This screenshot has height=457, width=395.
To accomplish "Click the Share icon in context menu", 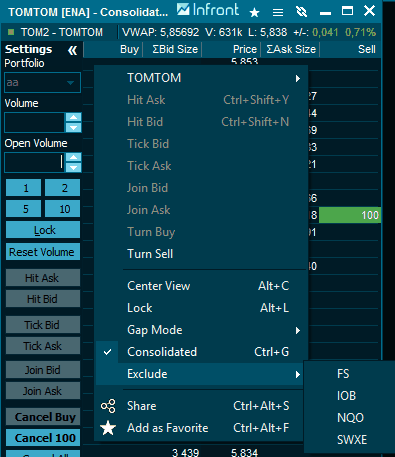I will [108, 406].
